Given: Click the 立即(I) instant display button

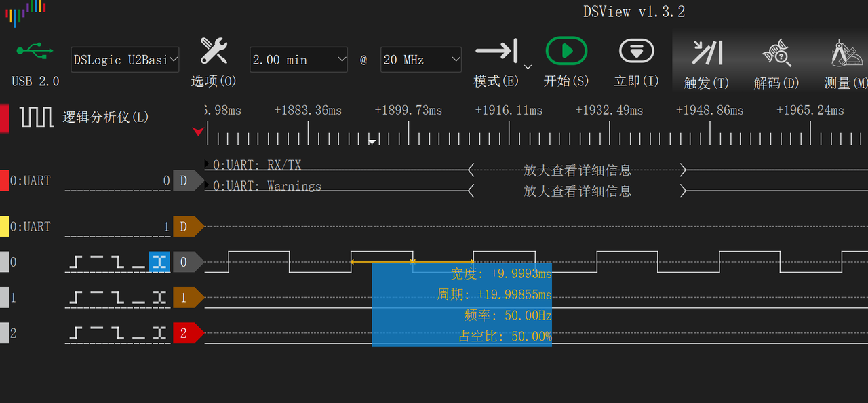Looking at the screenshot, I should pos(635,51).
